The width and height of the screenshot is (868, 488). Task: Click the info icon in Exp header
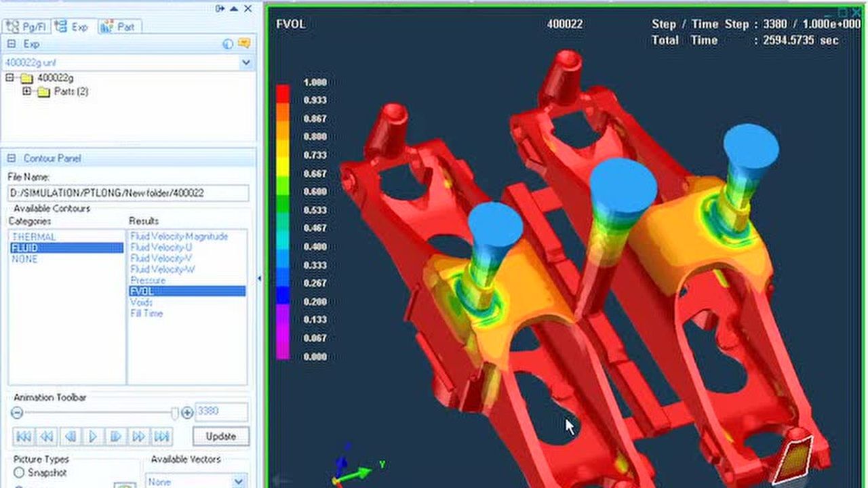(x=228, y=44)
